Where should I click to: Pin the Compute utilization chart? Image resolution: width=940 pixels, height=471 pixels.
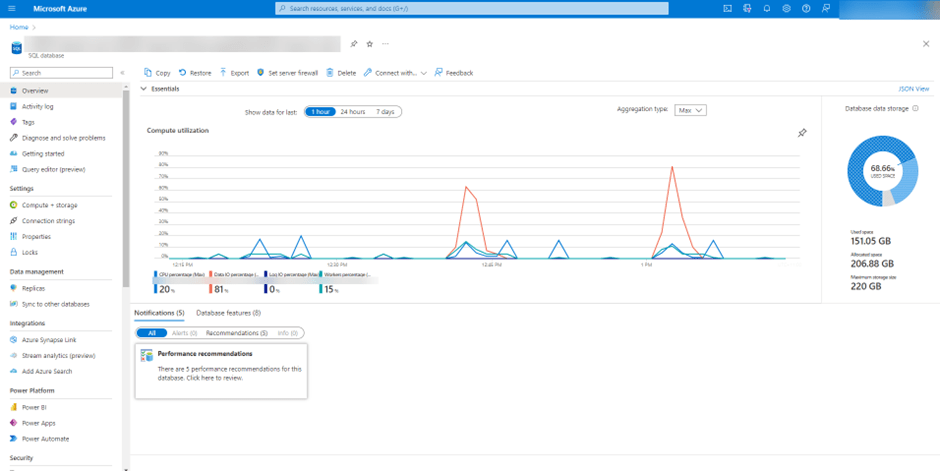[x=802, y=133]
